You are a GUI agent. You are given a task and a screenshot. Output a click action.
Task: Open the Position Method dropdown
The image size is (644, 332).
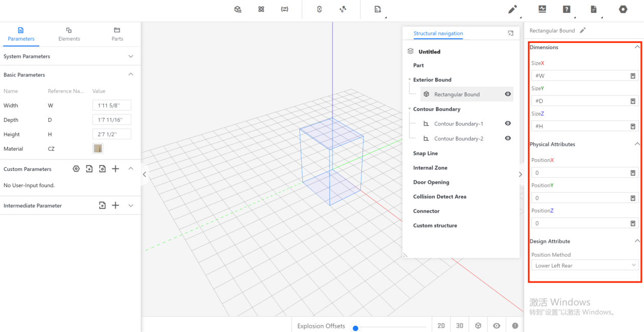584,266
